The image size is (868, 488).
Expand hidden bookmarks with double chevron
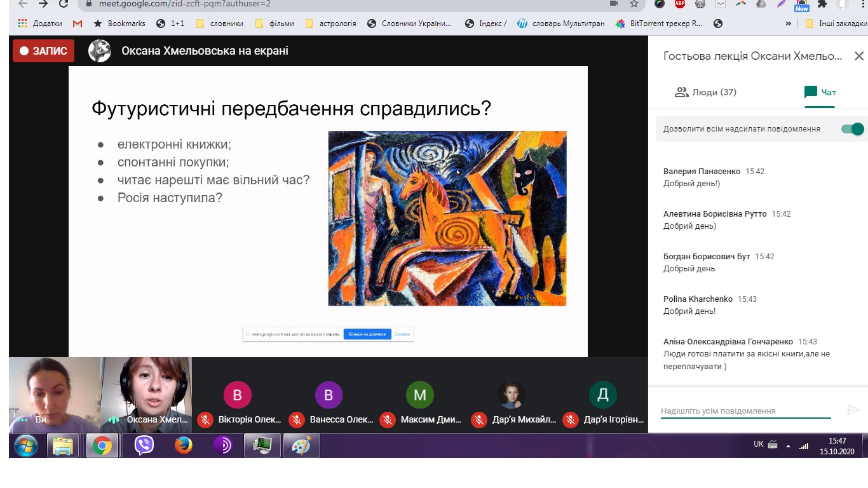(x=789, y=24)
